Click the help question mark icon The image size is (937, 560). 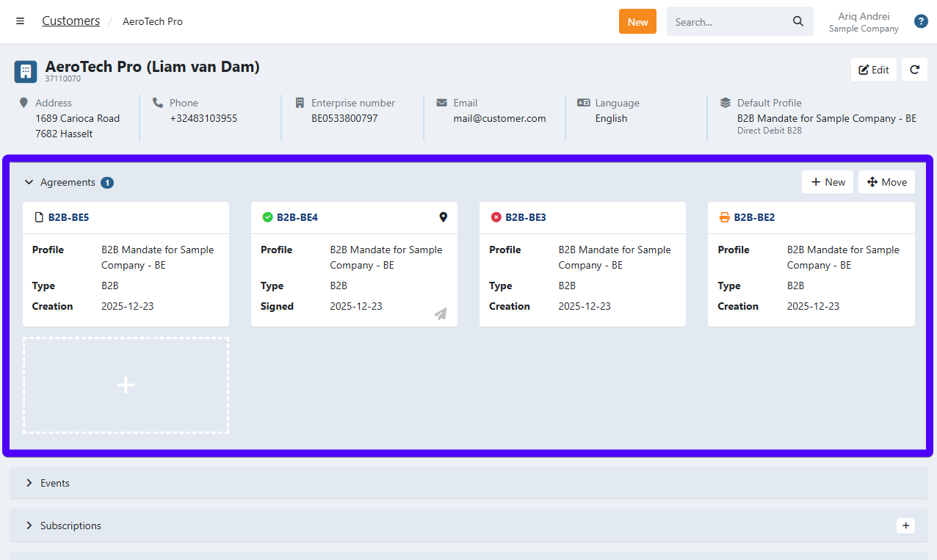pyautogui.click(x=921, y=21)
